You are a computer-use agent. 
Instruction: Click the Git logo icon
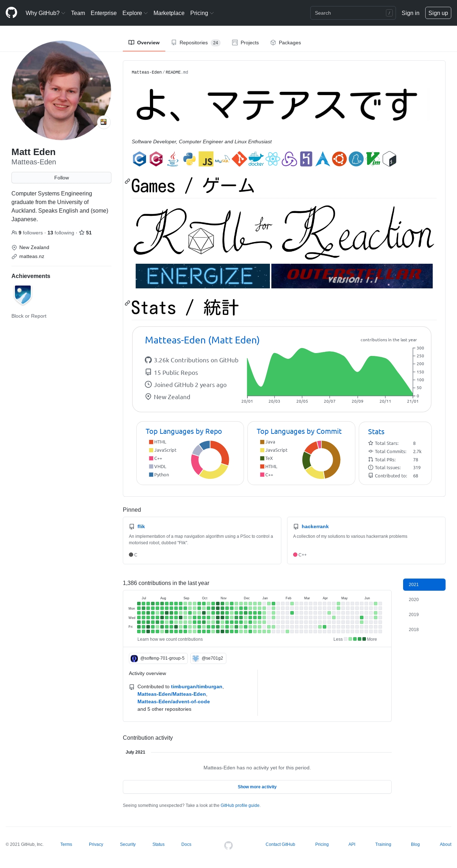pyautogui.click(x=239, y=159)
